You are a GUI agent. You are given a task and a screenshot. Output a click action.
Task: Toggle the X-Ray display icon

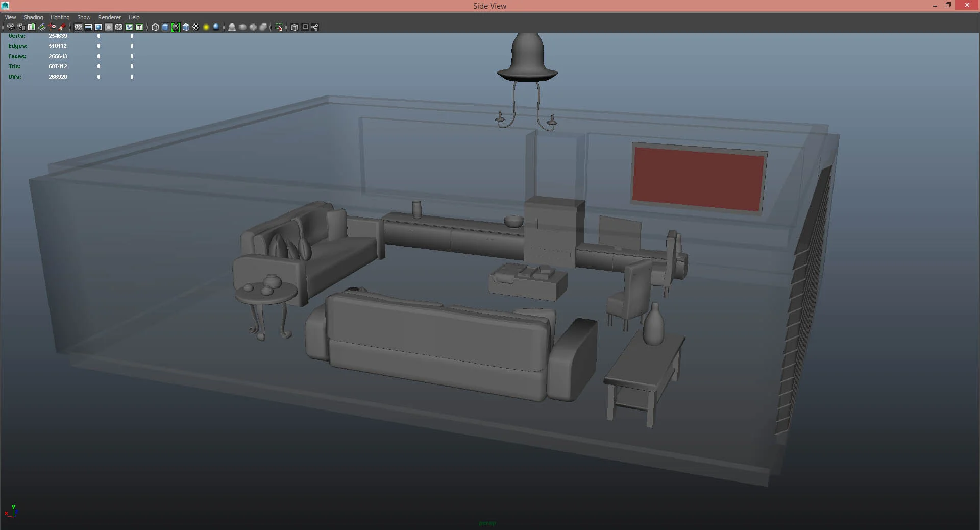pos(294,27)
